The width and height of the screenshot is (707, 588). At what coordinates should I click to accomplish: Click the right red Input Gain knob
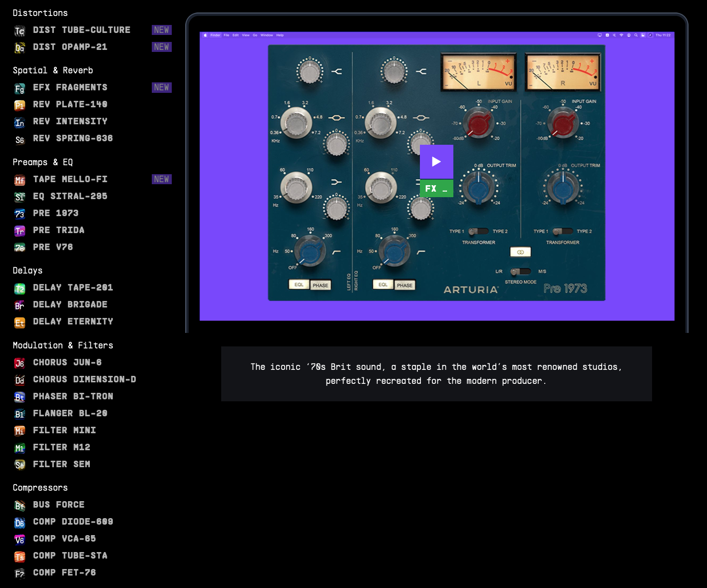pyautogui.click(x=563, y=123)
